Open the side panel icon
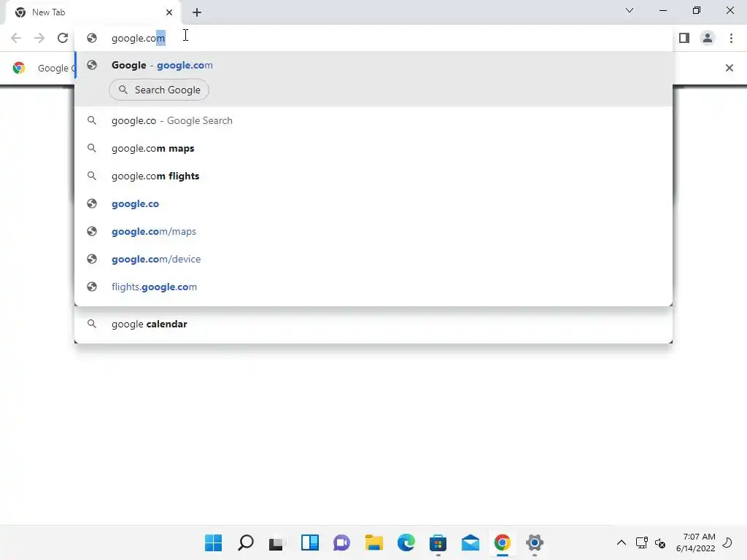Viewport: 747px width, 560px height. [684, 38]
